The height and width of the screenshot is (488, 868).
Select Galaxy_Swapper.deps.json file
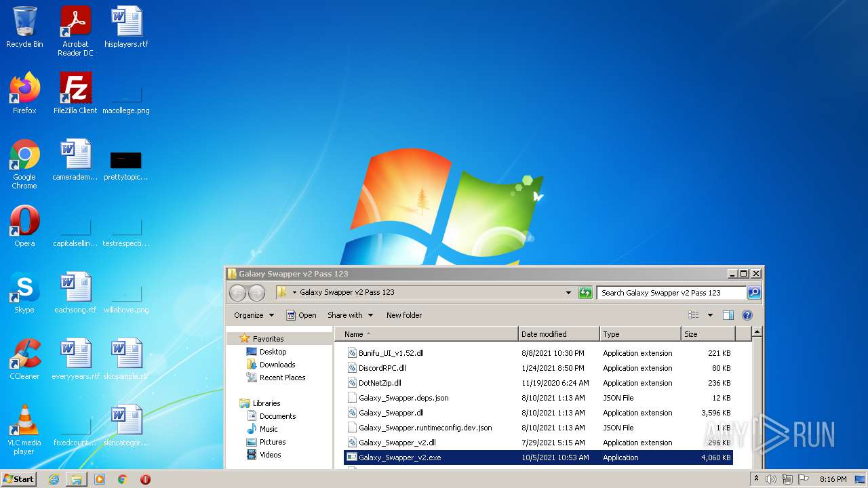pos(538,398)
